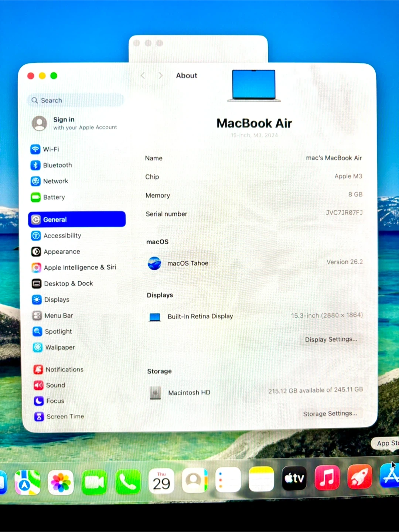Open Desktop & Dock settings

pyautogui.click(x=68, y=284)
